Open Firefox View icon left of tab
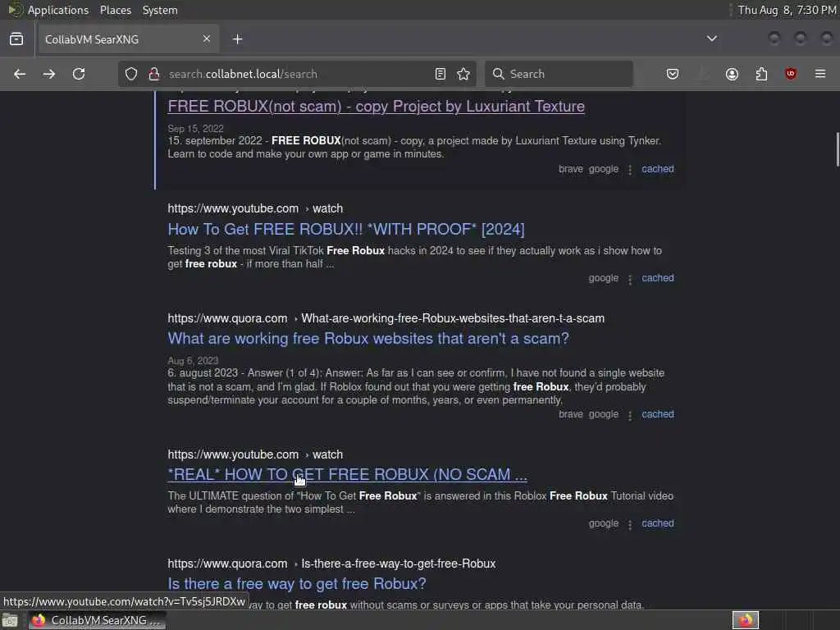The image size is (840, 630). [16, 39]
